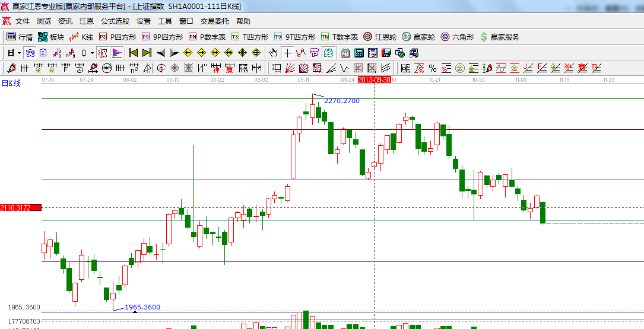Select the percent % line tool
Image resolution: width=644 pixels, height=329 pixels.
point(433,68)
